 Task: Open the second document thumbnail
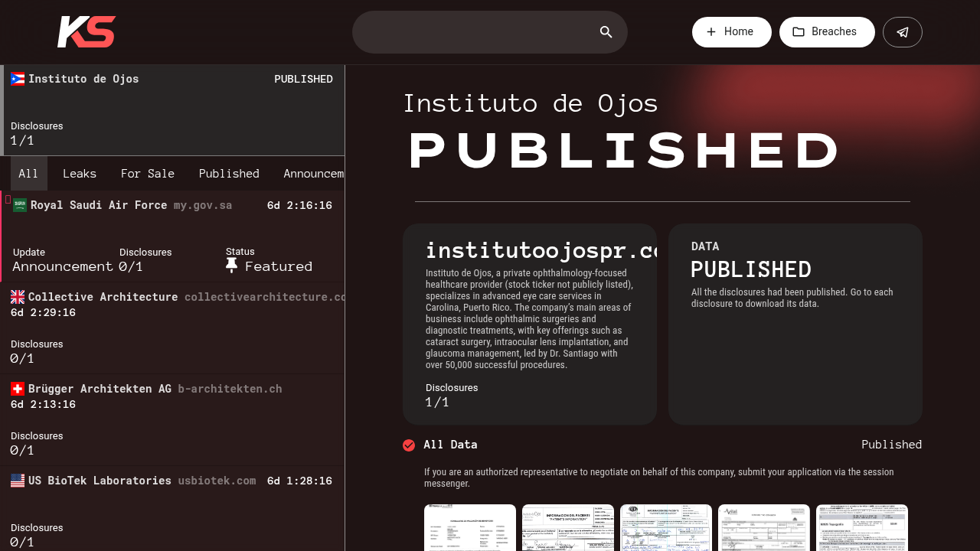pos(568,527)
